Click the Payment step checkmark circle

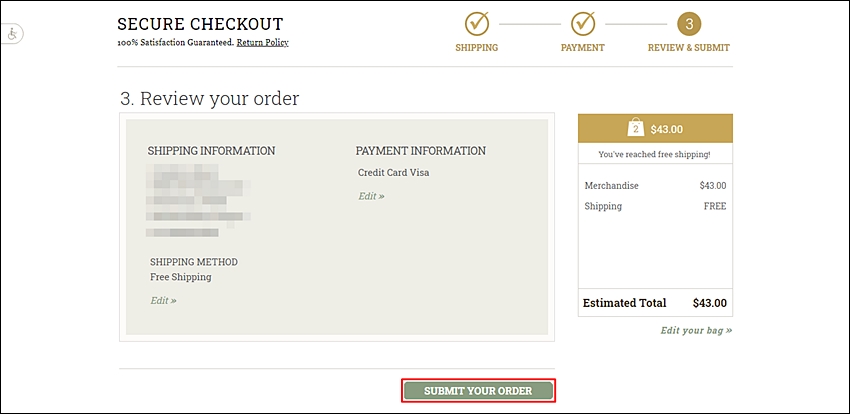583,23
